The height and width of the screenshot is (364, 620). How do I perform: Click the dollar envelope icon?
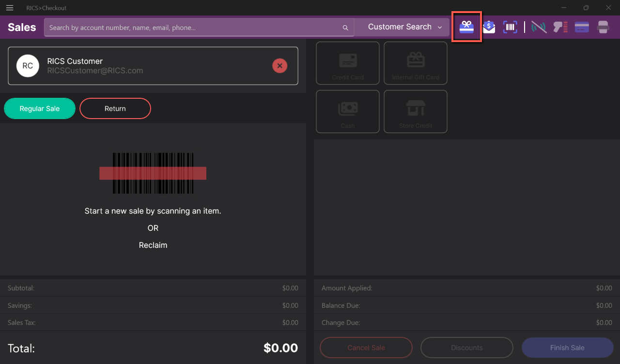tap(489, 27)
